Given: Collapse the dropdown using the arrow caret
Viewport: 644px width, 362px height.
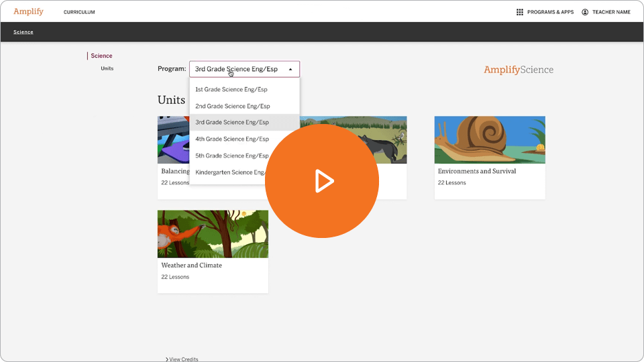Looking at the screenshot, I should [x=290, y=69].
